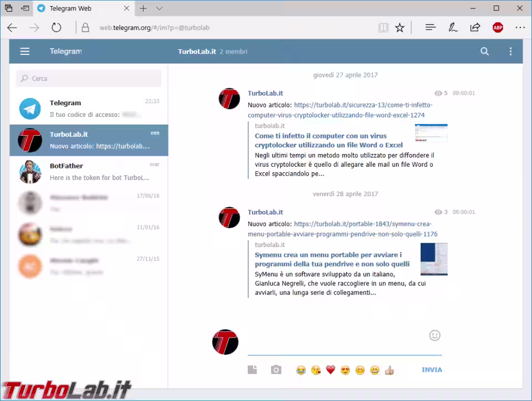Open Edge reading view icon
The width and height of the screenshot is (532, 401).
coord(383,28)
